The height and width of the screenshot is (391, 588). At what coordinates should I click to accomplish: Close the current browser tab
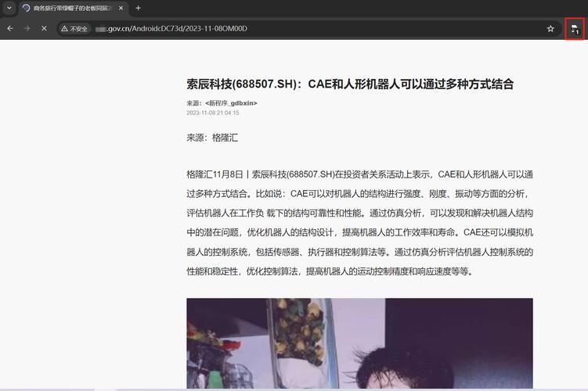(121, 8)
